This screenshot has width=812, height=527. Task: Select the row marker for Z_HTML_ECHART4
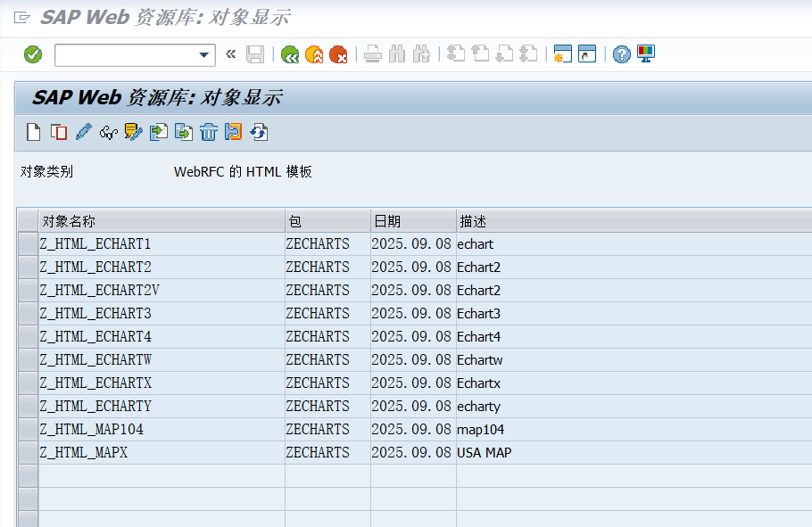[x=28, y=336]
